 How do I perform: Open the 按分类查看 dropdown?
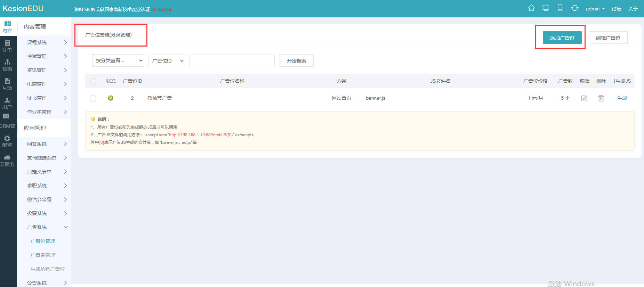[x=118, y=60]
